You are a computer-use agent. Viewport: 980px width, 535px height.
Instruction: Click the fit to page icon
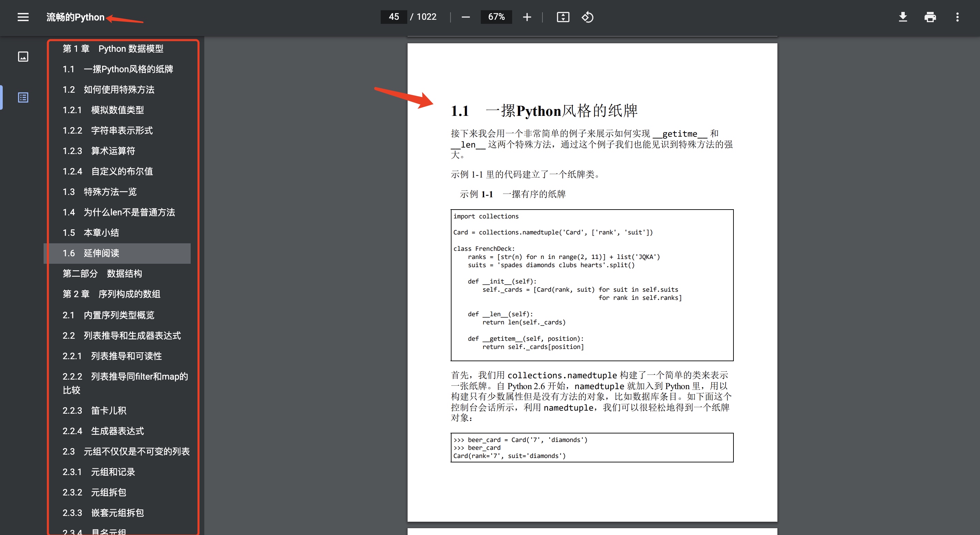pyautogui.click(x=563, y=17)
